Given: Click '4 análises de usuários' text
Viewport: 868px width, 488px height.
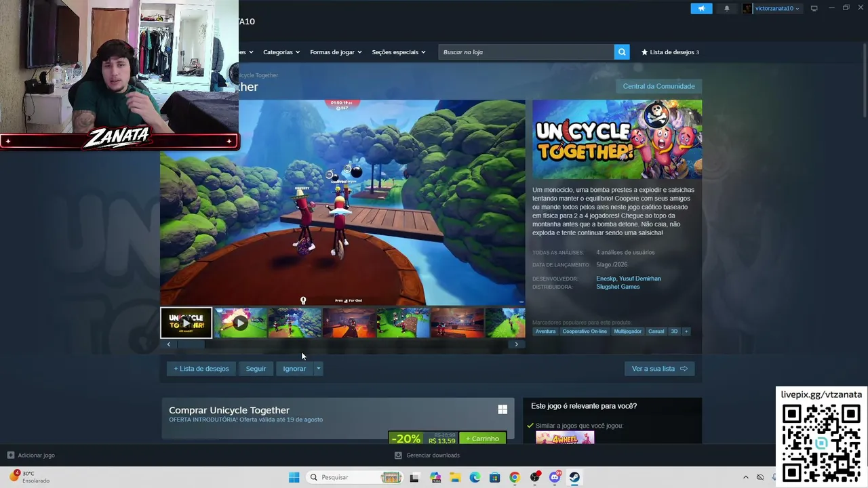Looking at the screenshot, I should [x=625, y=253].
